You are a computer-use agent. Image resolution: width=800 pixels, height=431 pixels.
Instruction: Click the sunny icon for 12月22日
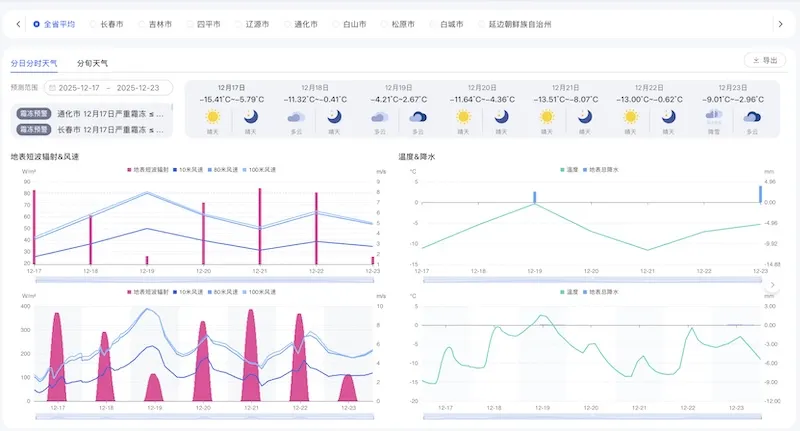[631, 117]
